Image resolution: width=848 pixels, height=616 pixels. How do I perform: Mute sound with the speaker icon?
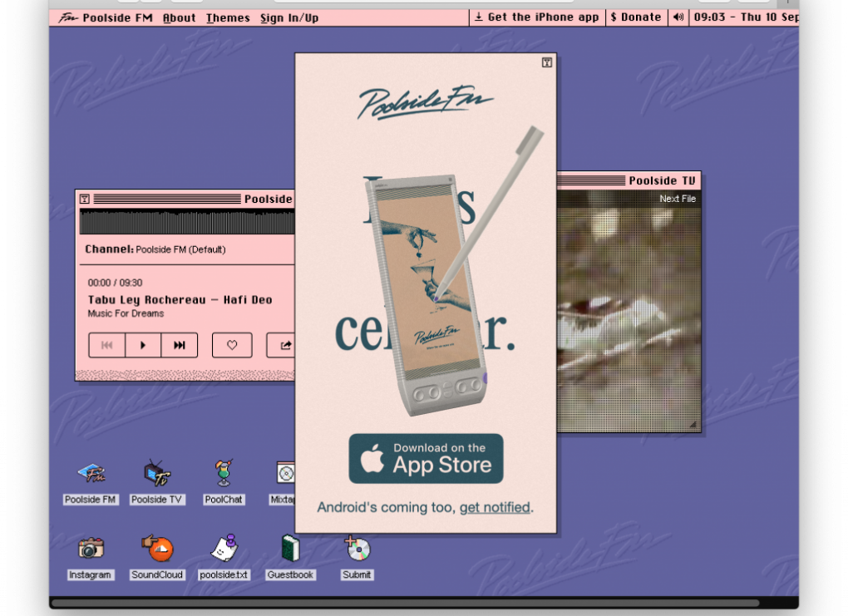coord(678,17)
